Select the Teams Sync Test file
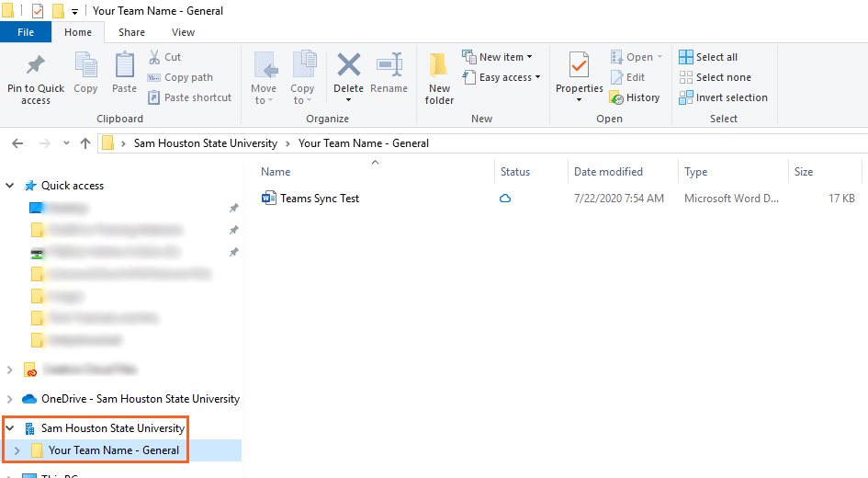868x478 pixels. pyautogui.click(x=320, y=199)
